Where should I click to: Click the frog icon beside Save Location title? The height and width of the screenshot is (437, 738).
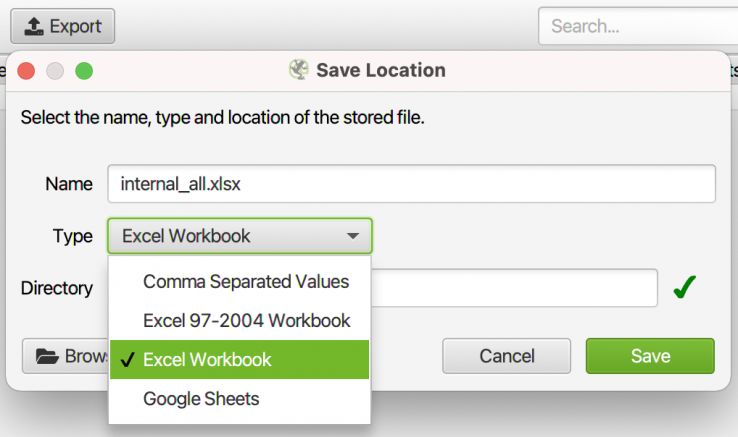coord(299,71)
